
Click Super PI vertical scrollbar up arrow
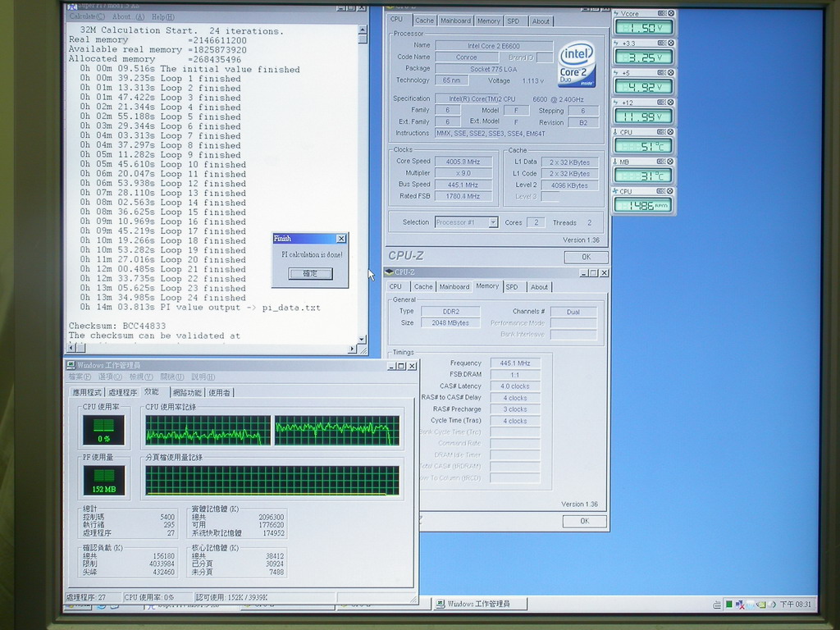363,30
